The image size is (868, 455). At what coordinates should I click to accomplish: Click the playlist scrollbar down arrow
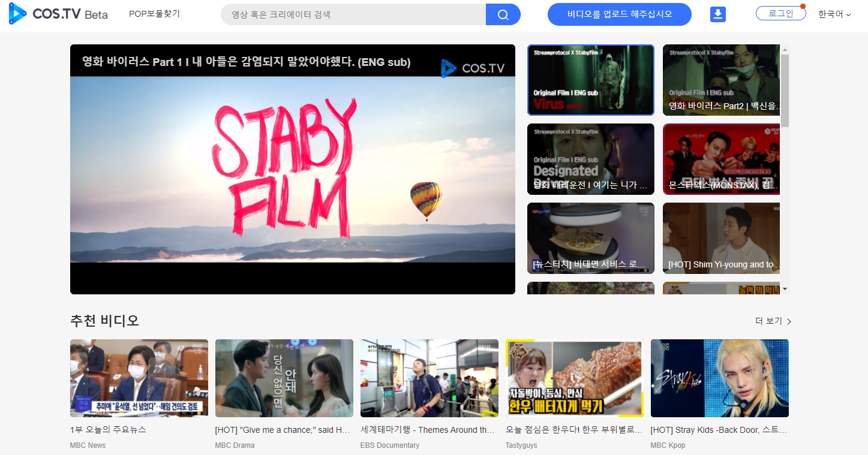(x=785, y=289)
